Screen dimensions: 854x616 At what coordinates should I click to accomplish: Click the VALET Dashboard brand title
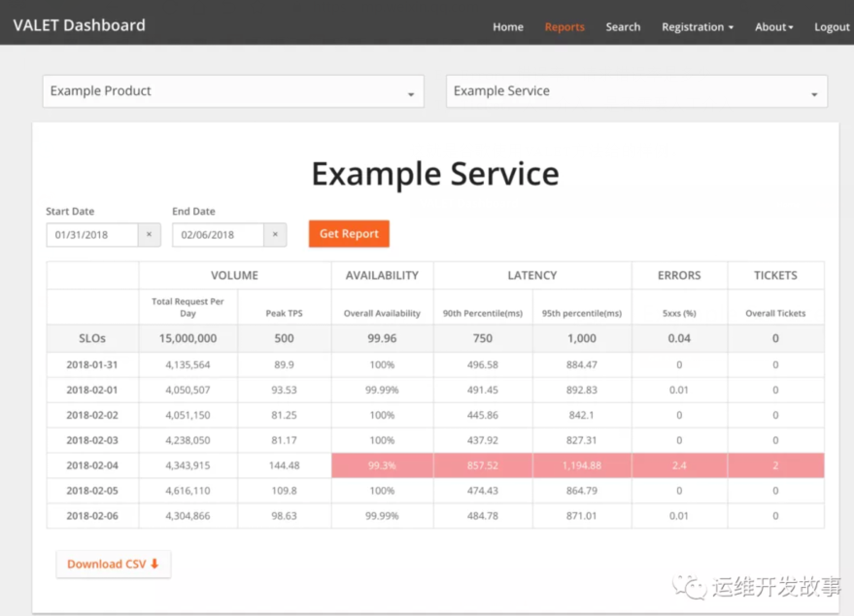pyautogui.click(x=80, y=25)
